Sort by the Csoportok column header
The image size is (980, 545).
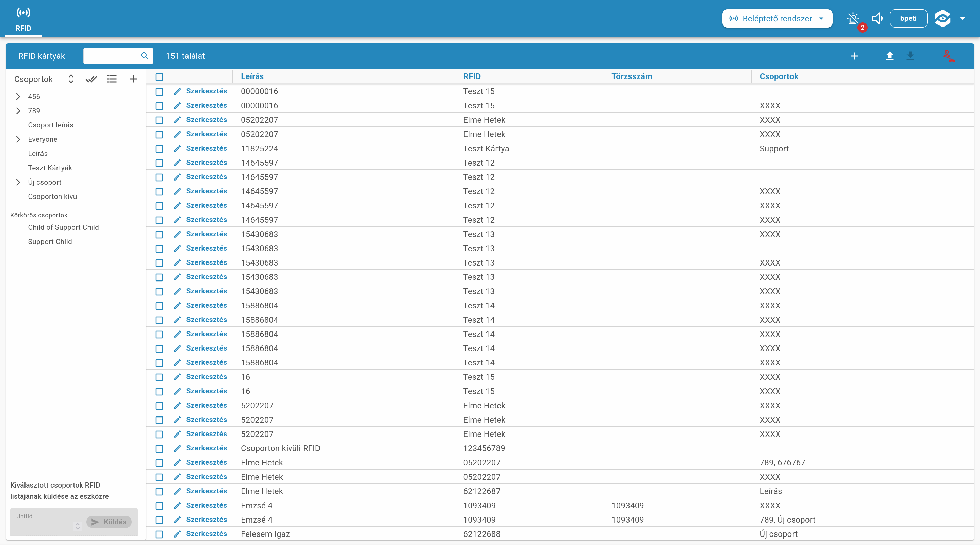click(x=779, y=76)
